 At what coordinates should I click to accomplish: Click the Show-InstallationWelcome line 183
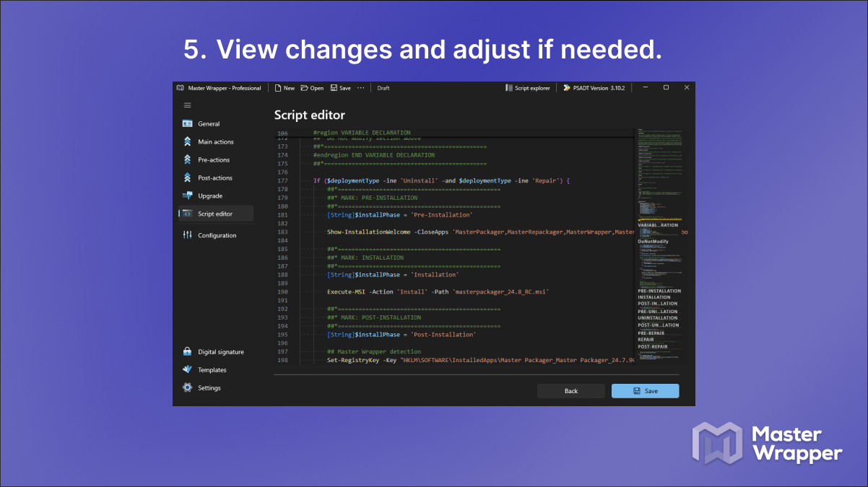tap(480, 232)
